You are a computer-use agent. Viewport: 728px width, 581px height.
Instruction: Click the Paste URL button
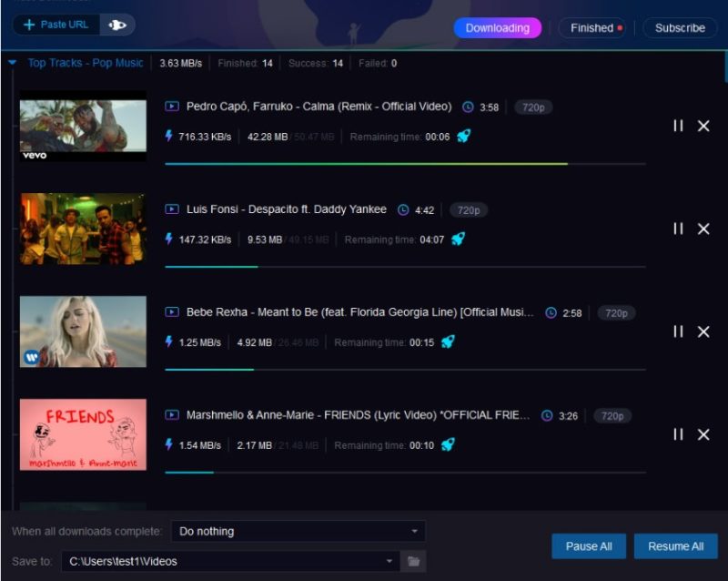(56, 25)
